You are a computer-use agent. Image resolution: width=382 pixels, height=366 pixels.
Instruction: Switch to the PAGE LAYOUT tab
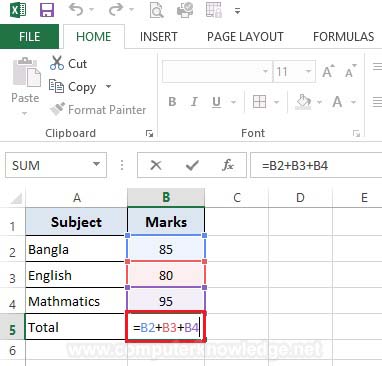245,37
